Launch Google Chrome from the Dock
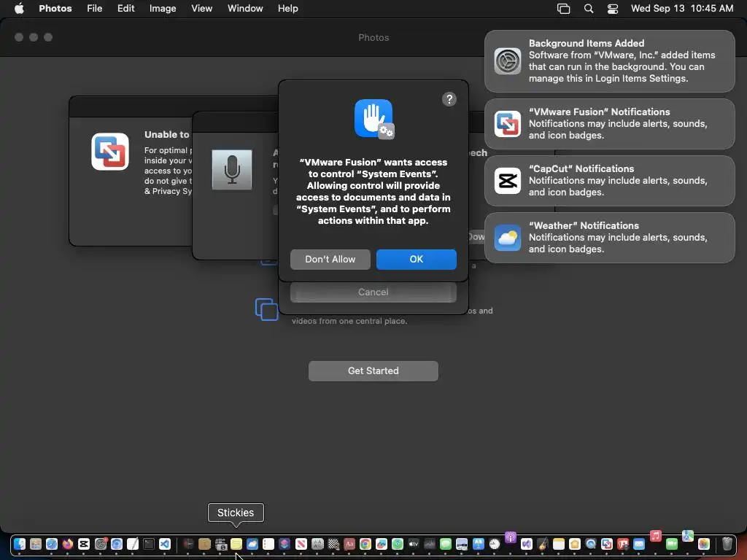This screenshot has width=747, height=560. pos(365,544)
